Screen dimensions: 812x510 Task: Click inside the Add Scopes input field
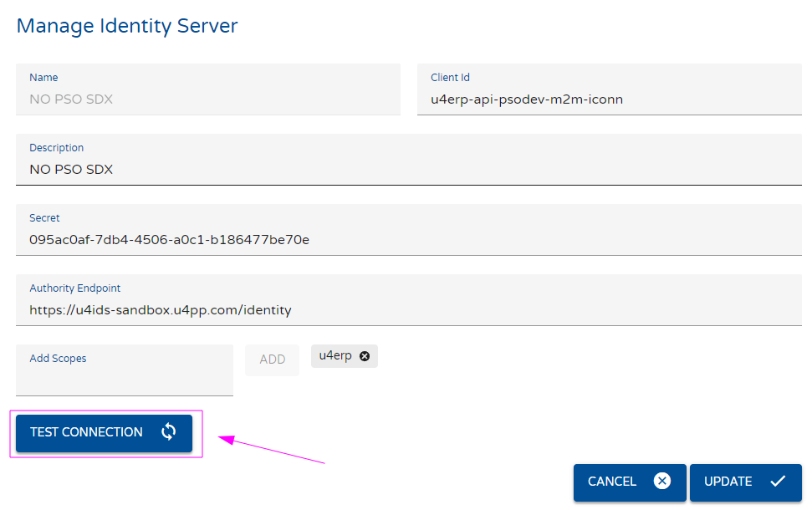point(124,372)
